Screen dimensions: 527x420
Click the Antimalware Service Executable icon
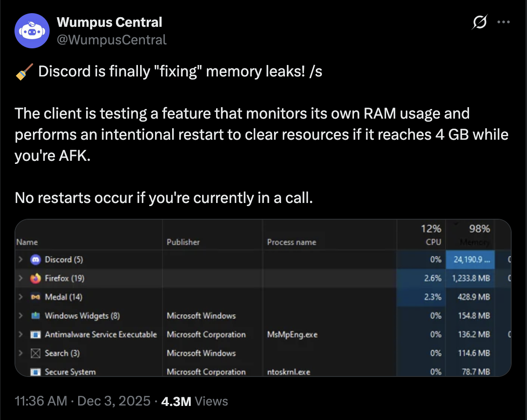(x=36, y=335)
